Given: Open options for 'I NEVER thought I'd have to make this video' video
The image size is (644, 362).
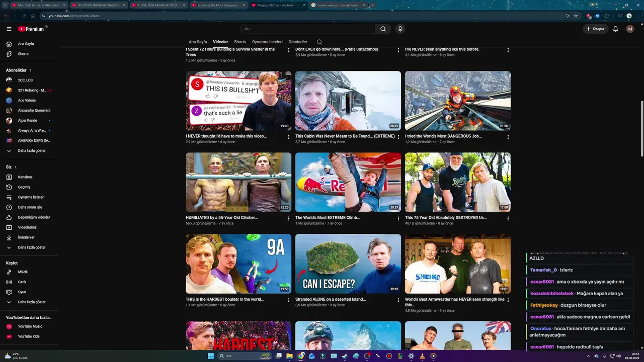Looking at the screenshot, I should pos(289,137).
